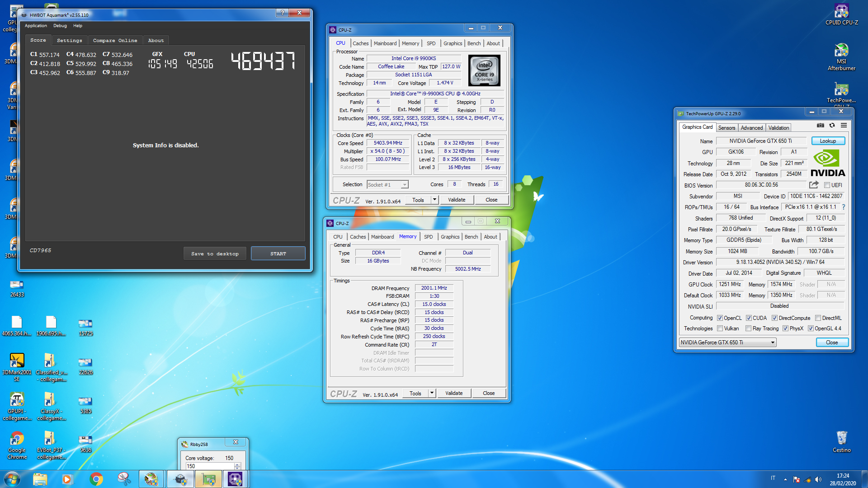Switch to the Compare Online tab

coord(115,40)
